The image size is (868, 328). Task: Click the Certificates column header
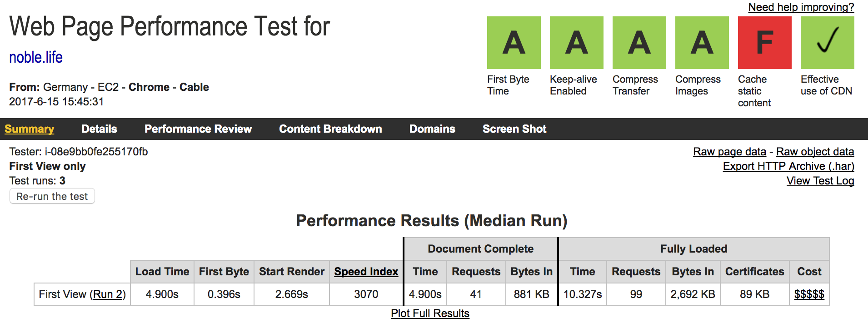[x=755, y=272]
